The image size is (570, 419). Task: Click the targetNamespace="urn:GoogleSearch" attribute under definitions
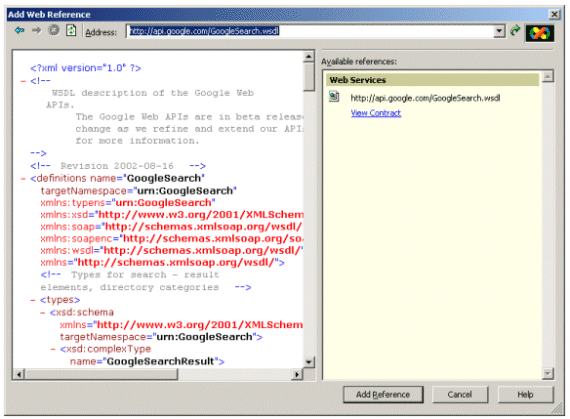pos(139,191)
